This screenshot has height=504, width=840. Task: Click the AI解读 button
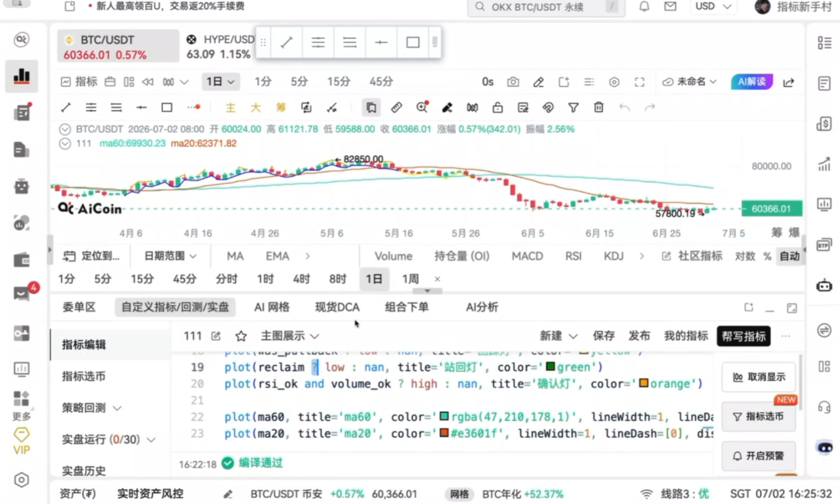click(x=751, y=82)
